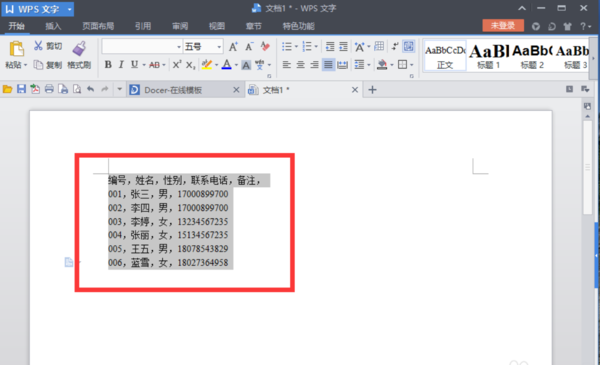
Task: Click the Paste (粘贴) icon
Action: click(x=16, y=49)
